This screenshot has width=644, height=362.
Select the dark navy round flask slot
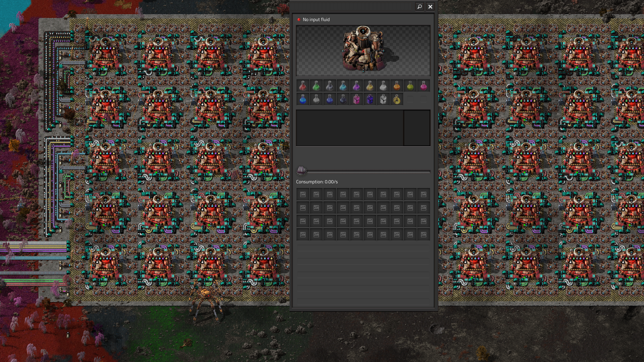343,99
